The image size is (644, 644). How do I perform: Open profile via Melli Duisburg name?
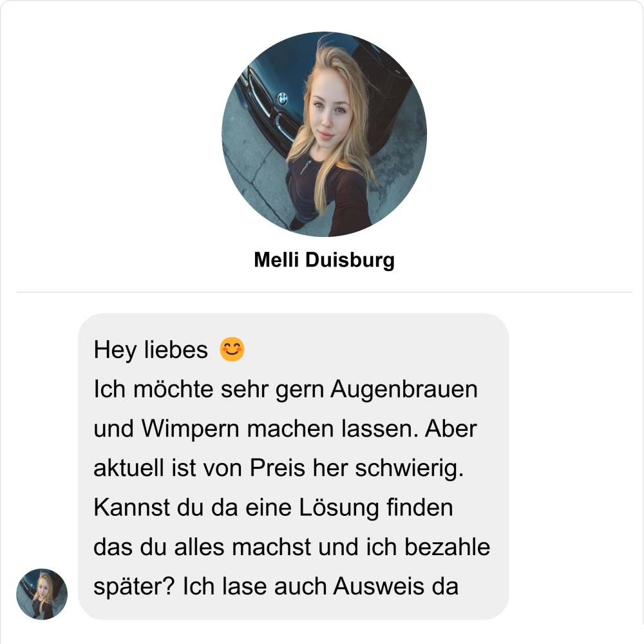[x=324, y=260]
